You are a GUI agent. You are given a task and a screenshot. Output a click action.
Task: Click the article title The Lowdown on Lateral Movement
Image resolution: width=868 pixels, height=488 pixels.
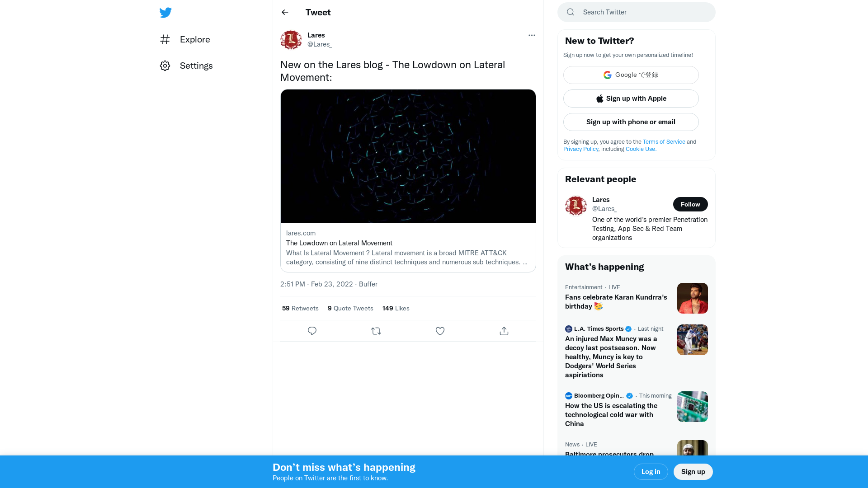(x=339, y=243)
